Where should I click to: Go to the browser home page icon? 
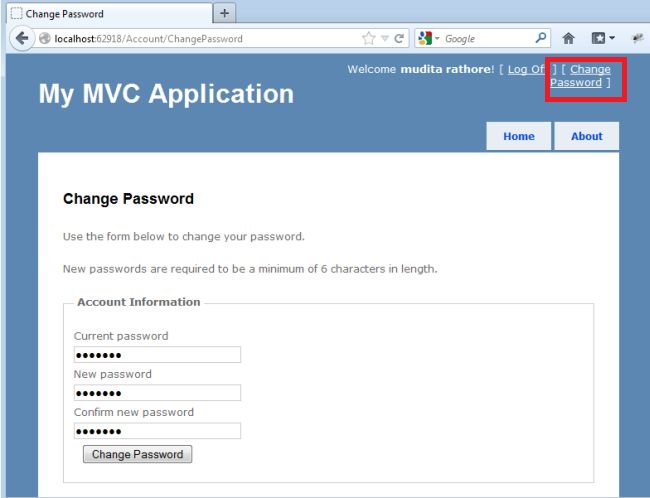point(568,39)
